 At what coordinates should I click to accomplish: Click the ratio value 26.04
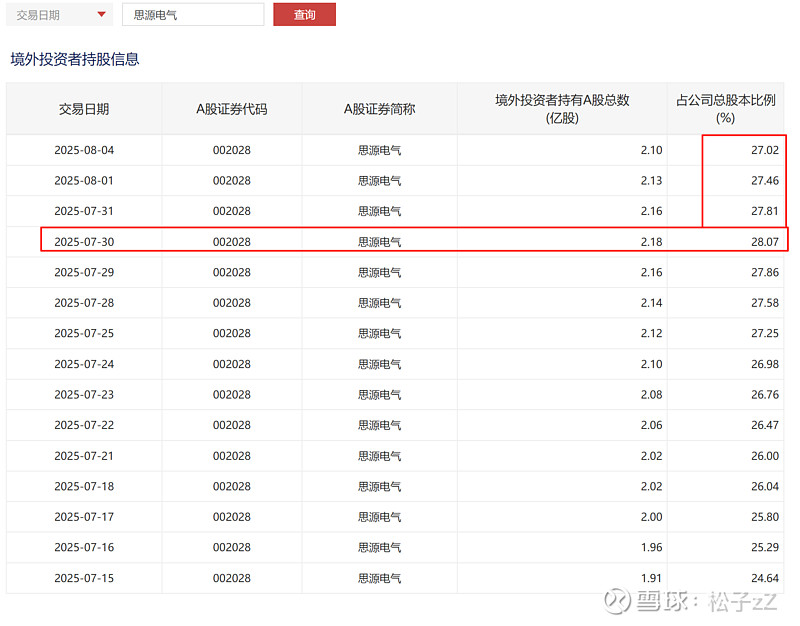[x=765, y=486]
